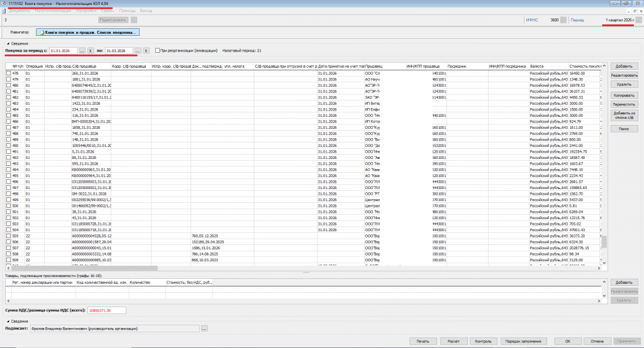Collapse the lower Сведения section above Подписант

(8, 322)
